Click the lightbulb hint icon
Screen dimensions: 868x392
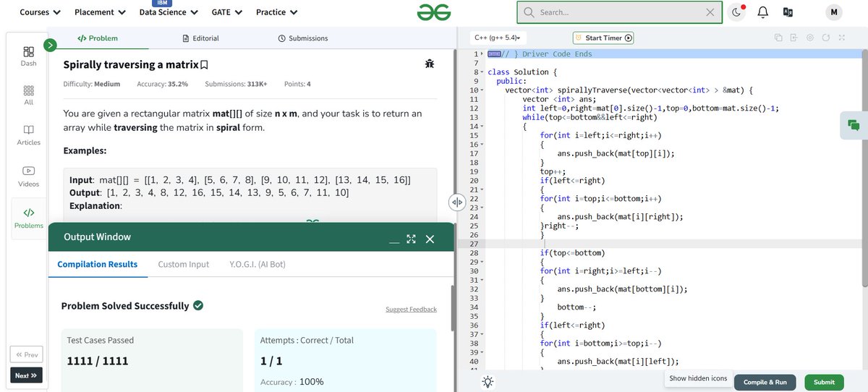click(x=488, y=382)
